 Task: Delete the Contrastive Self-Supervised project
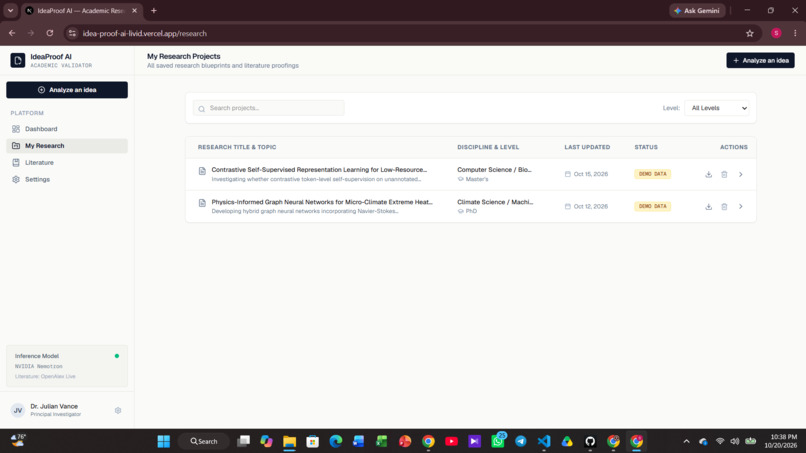coord(724,174)
